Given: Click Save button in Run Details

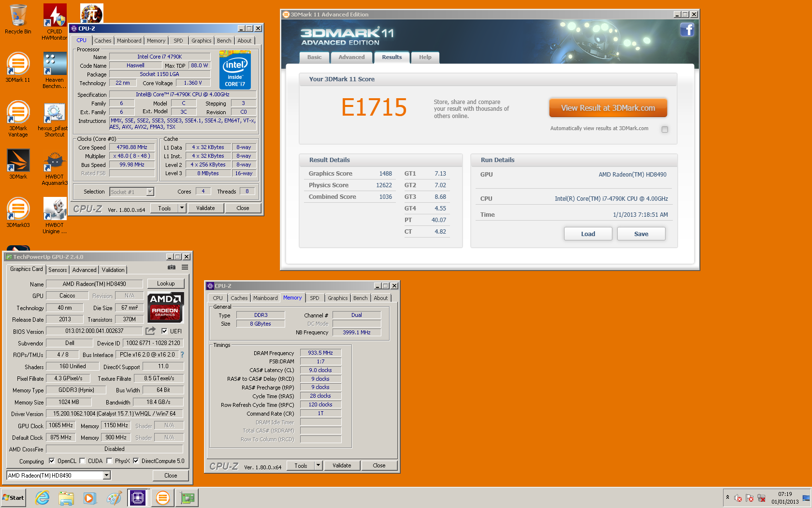Looking at the screenshot, I should pyautogui.click(x=641, y=234).
